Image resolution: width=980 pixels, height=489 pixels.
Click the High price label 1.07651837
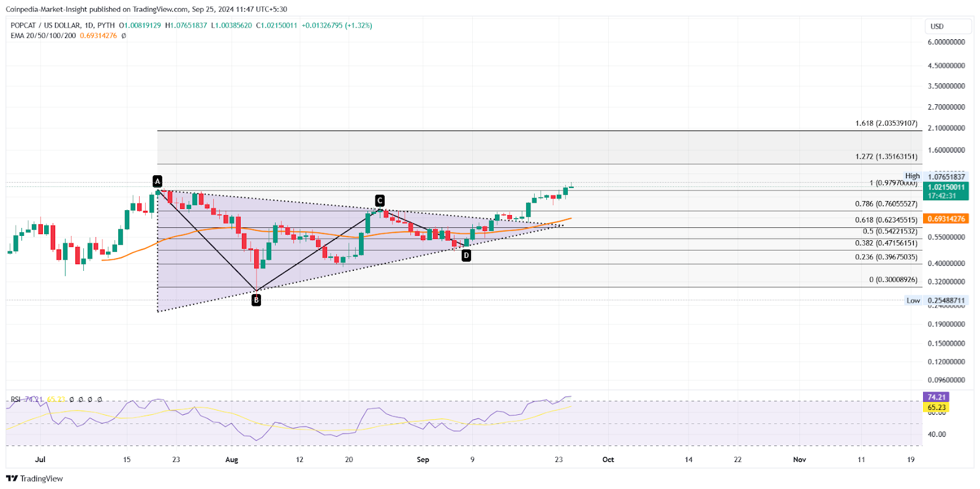click(x=946, y=176)
